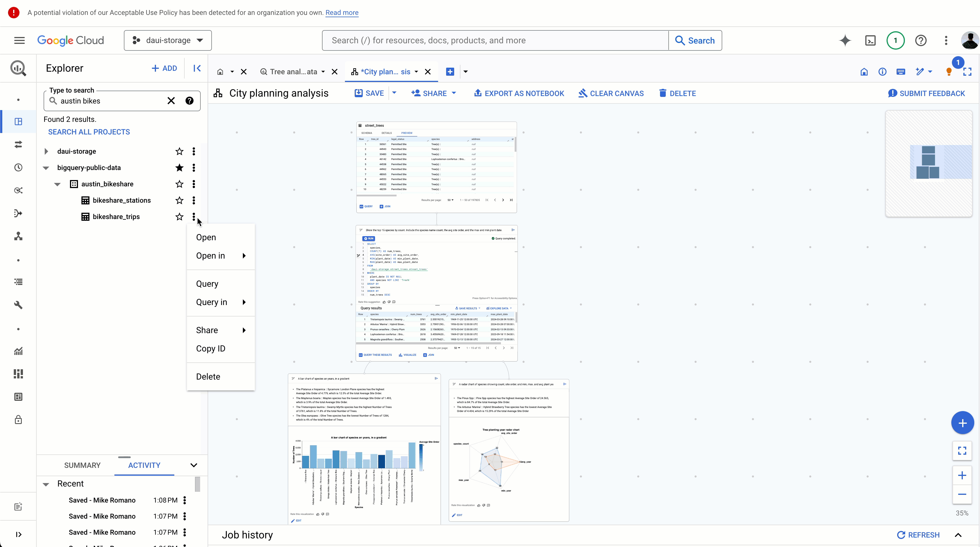Screen dimensions: 980x547
Task: Expand the austin_bikeshare dataset tree
Action: pos(57,184)
